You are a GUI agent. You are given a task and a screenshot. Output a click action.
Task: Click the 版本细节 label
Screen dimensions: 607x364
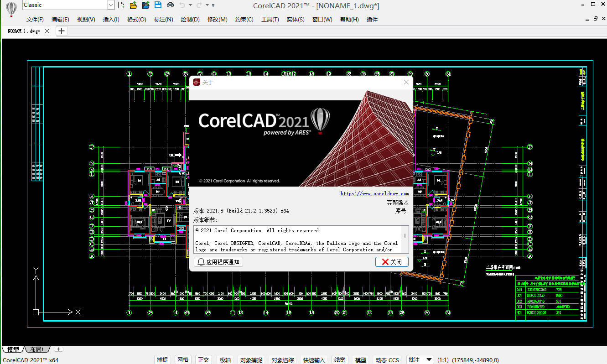(206, 220)
